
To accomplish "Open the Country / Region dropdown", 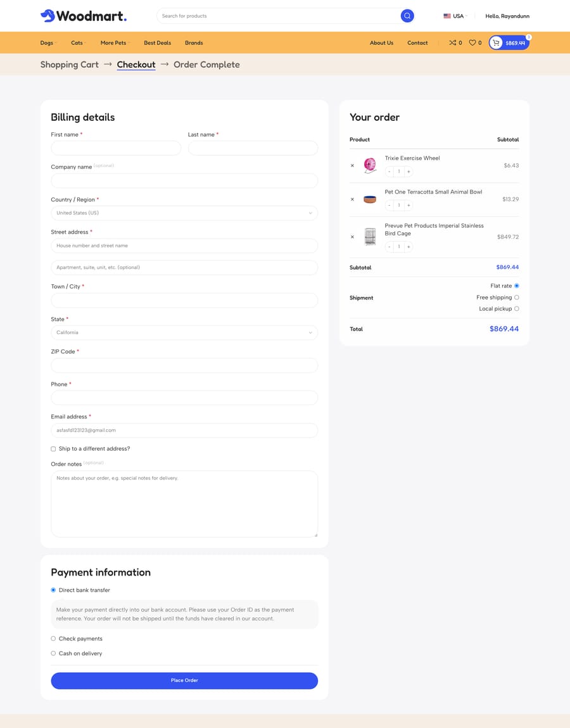I will pos(184,213).
